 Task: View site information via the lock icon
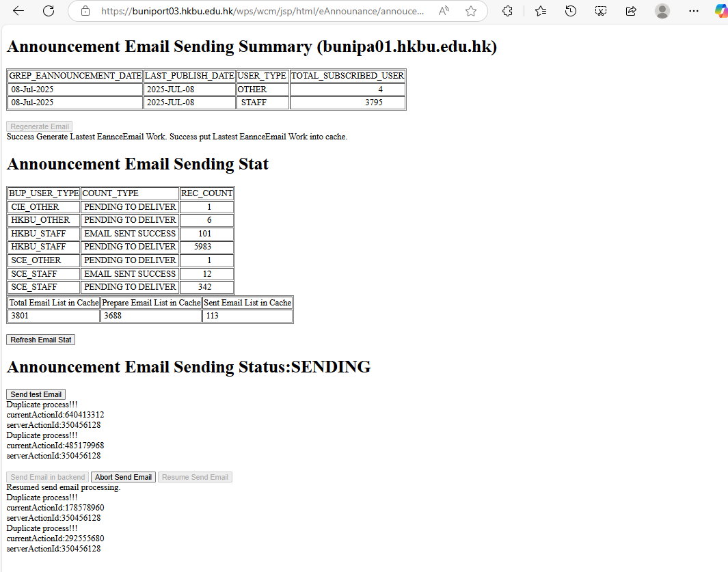[x=85, y=11]
